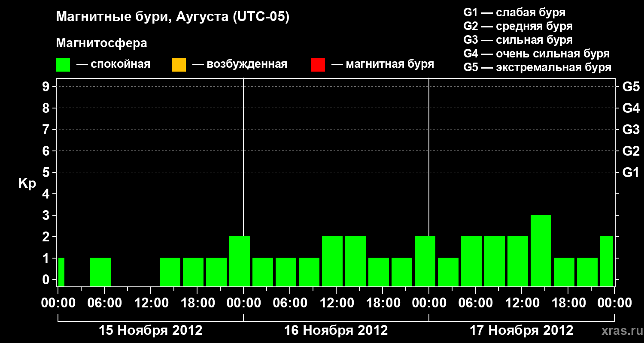This screenshot has height=343, width=644.
Task: Click the final '00:00' label at the chart end
Action: coord(614,303)
